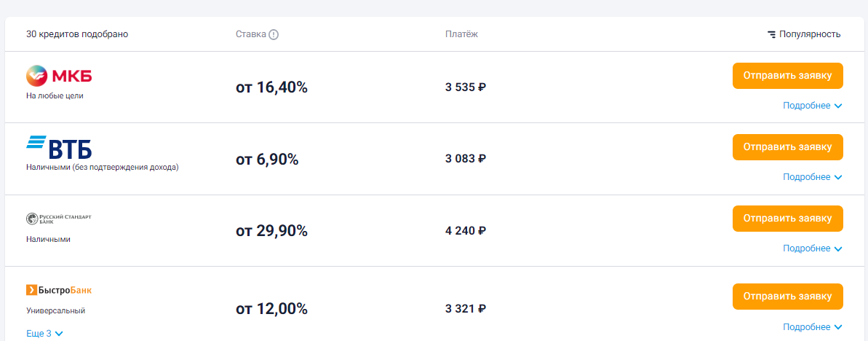Send application to МКБ via Отправить заявку

tap(788, 75)
